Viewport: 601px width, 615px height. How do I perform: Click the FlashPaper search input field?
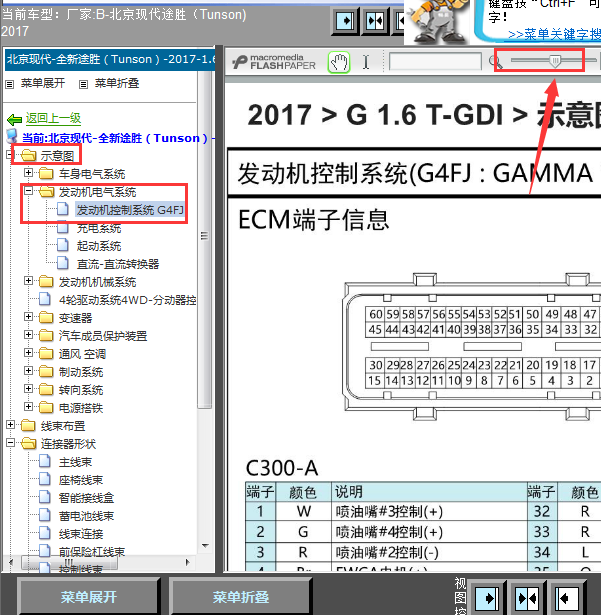tap(435, 62)
